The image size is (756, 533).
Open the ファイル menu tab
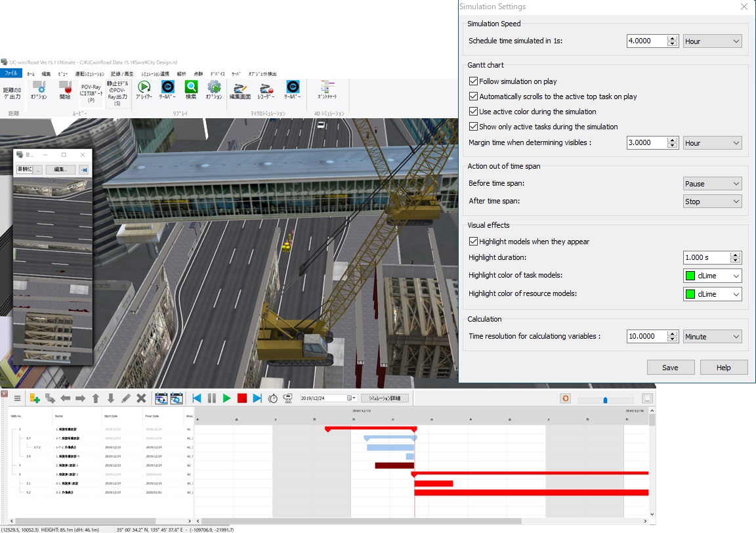[11, 74]
